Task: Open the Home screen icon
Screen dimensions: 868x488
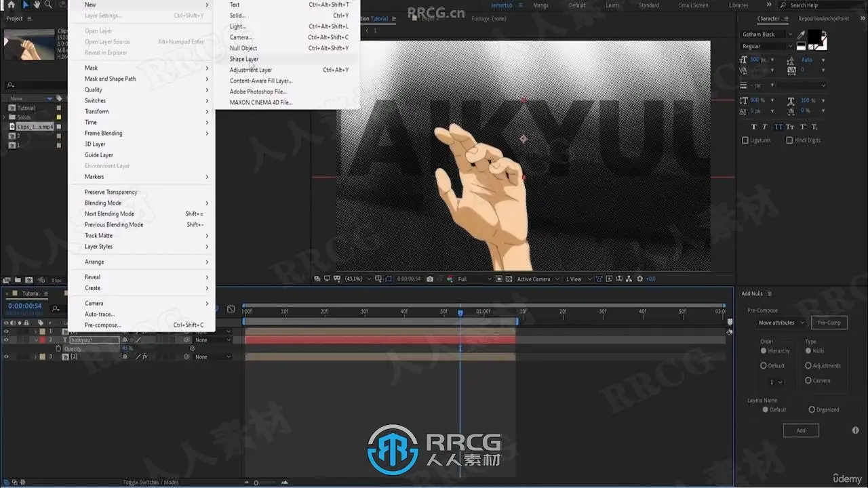Action: click(x=11, y=5)
